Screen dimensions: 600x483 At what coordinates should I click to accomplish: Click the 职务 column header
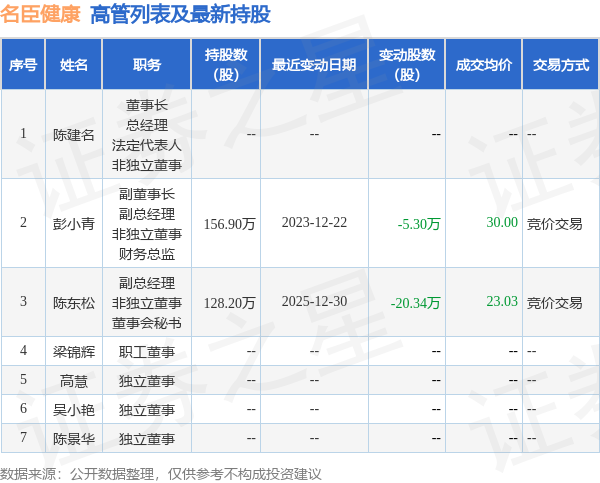[147, 65]
